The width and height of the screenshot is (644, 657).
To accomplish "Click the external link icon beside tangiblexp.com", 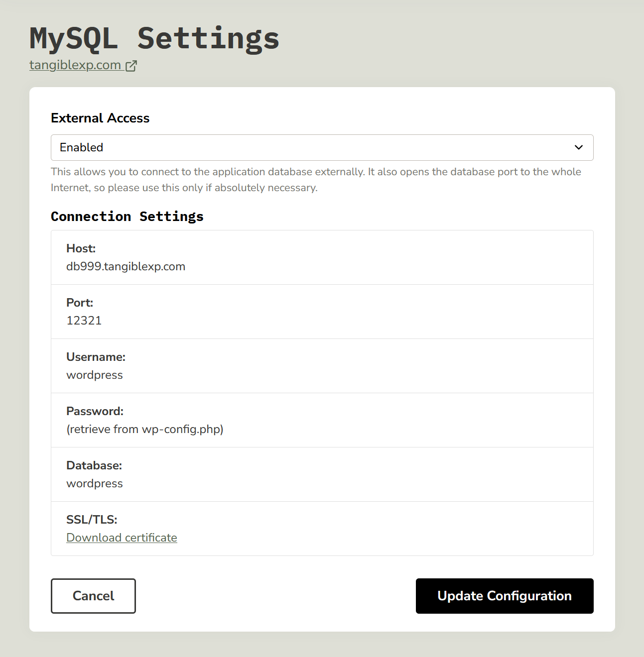I will 131,66.
